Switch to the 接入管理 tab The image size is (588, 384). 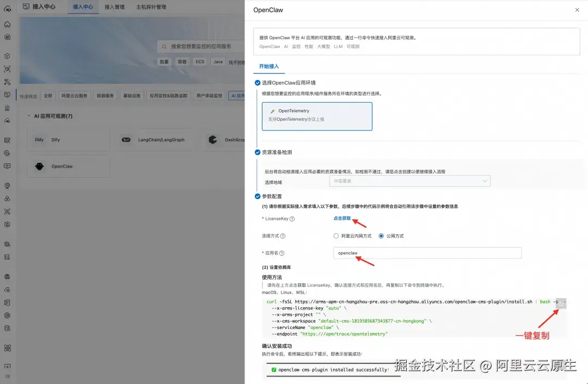coord(114,8)
